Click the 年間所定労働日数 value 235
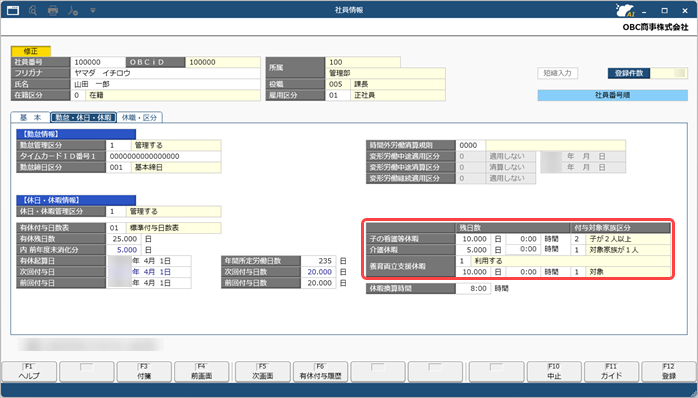 pos(319,261)
